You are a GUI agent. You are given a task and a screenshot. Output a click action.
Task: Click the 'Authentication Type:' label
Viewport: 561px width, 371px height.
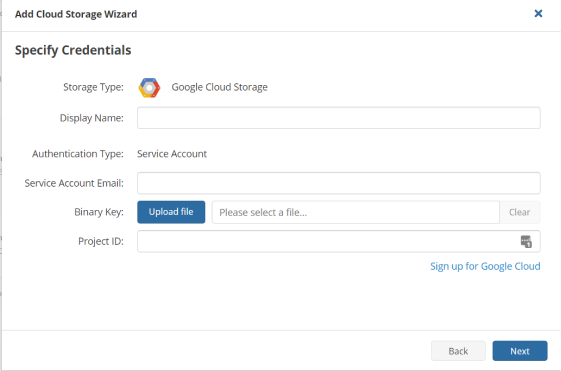tap(78, 154)
